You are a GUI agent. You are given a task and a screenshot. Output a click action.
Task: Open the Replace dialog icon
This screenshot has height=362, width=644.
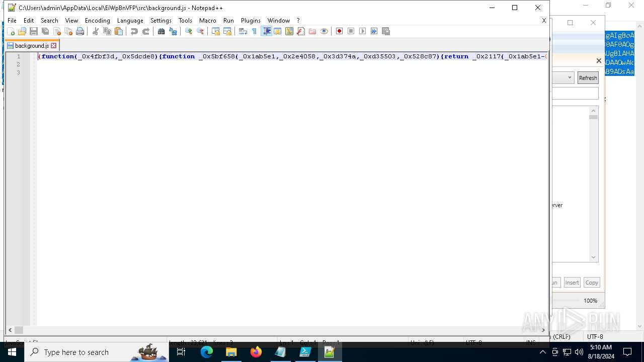[x=173, y=31]
